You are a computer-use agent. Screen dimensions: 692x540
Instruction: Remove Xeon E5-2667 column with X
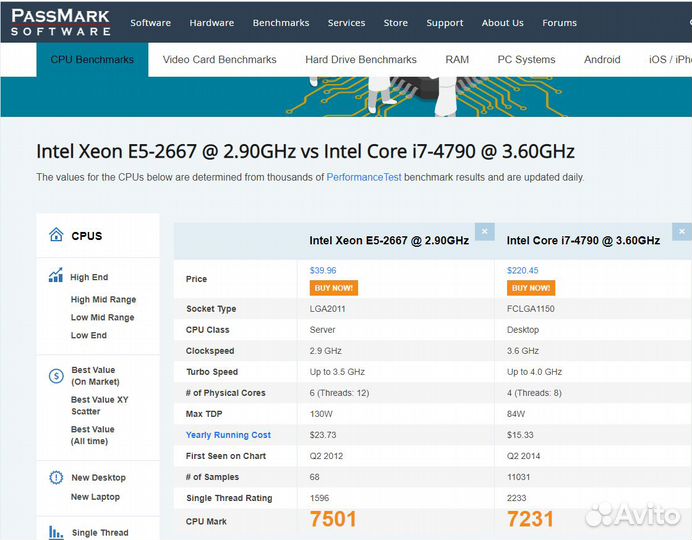485,232
